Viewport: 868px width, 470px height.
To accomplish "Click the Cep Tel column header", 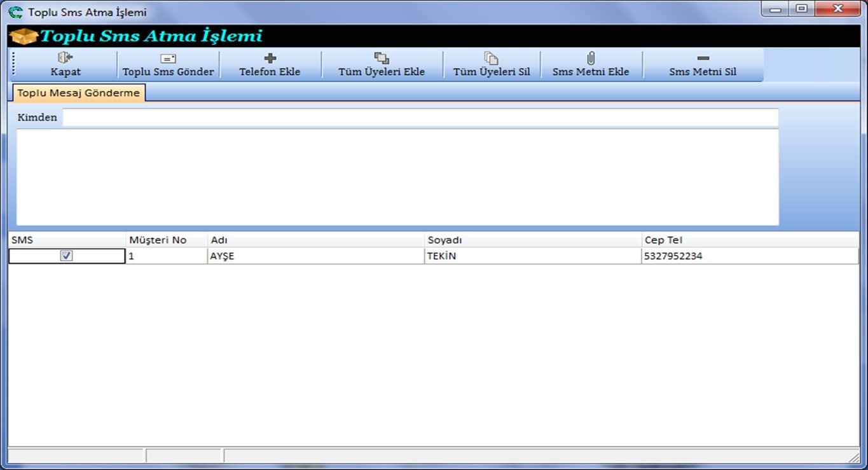I will (x=749, y=240).
